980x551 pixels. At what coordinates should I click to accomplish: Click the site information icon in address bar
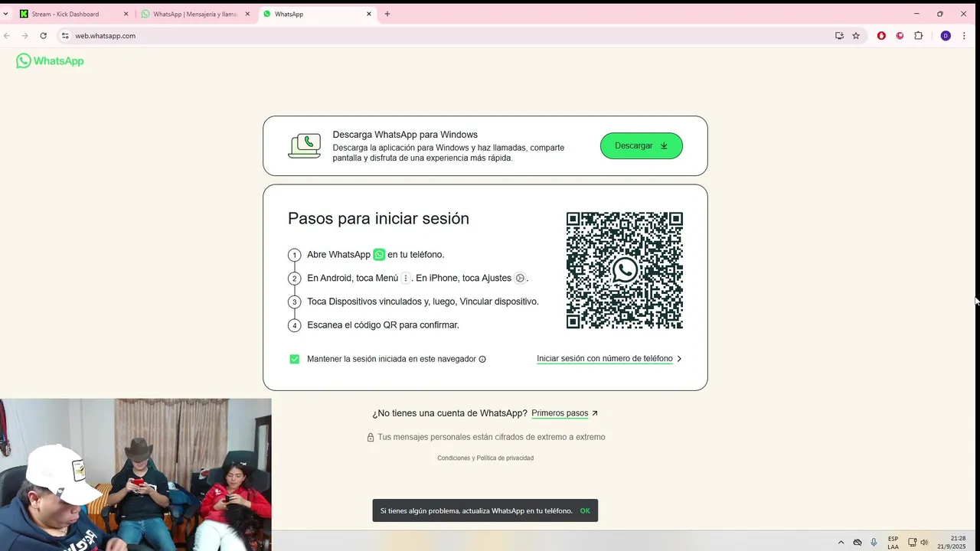coord(66,36)
